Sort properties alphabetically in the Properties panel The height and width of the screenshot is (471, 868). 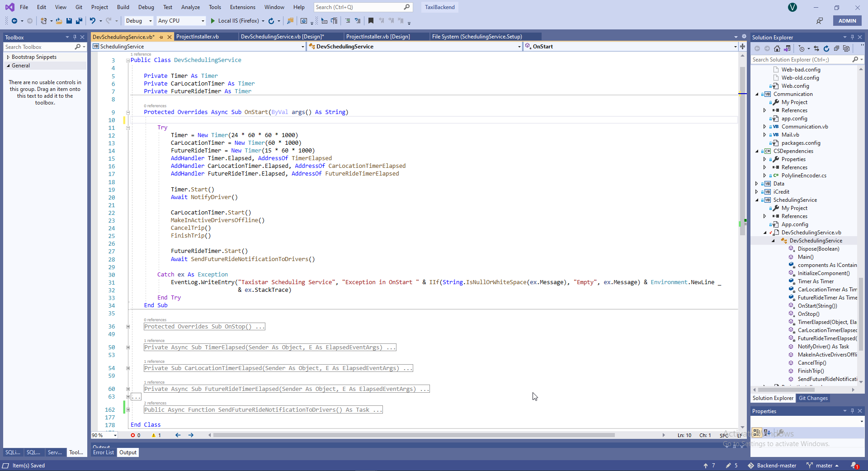tap(767, 433)
